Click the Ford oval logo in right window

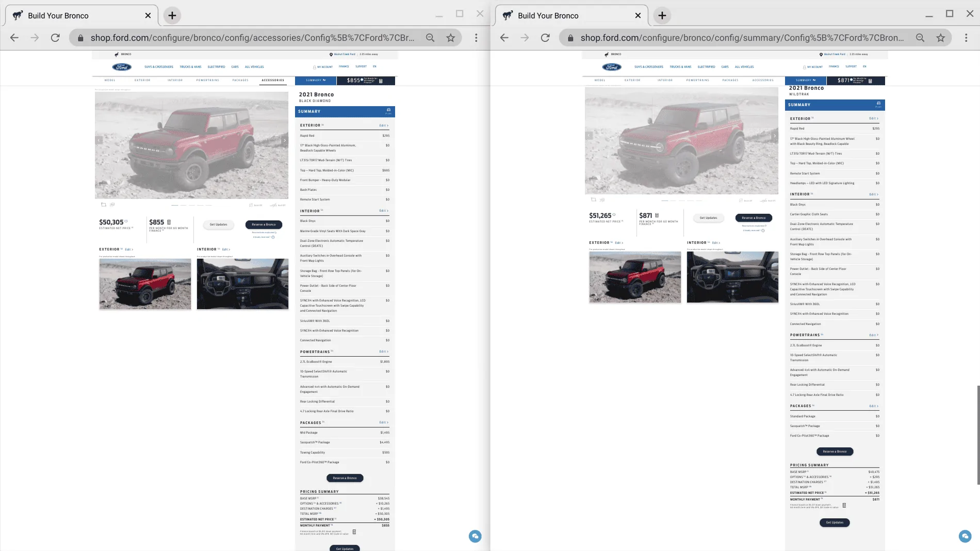click(x=612, y=67)
